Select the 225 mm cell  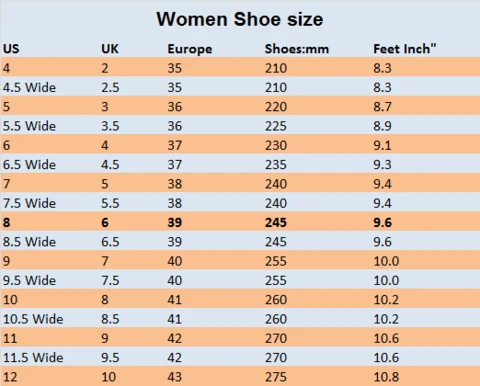276,126
